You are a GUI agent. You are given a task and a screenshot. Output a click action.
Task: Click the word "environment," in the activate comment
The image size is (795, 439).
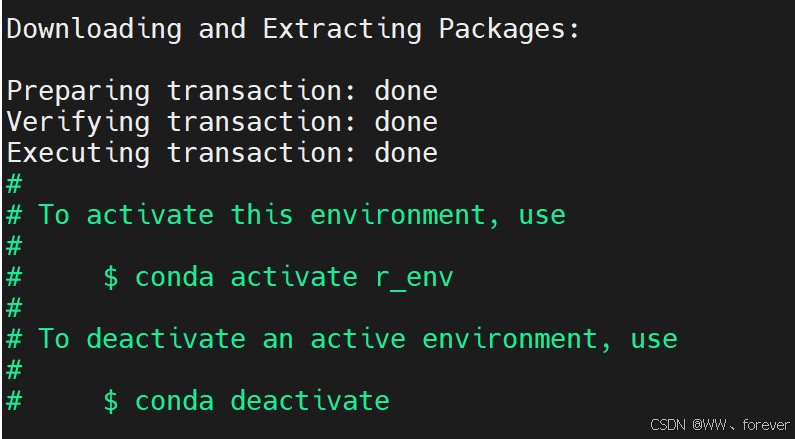click(422, 215)
